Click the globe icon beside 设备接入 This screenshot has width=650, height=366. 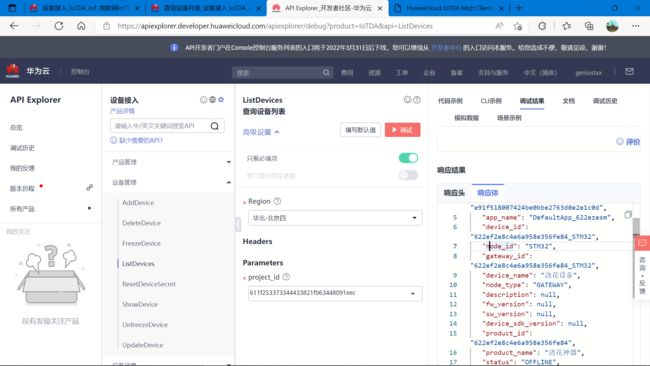pyautogui.click(x=212, y=100)
